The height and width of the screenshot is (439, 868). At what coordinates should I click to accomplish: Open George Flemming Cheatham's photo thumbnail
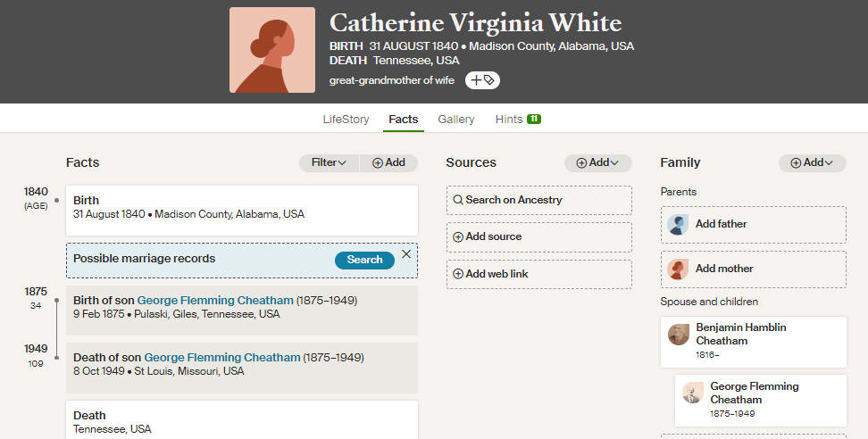tap(692, 393)
